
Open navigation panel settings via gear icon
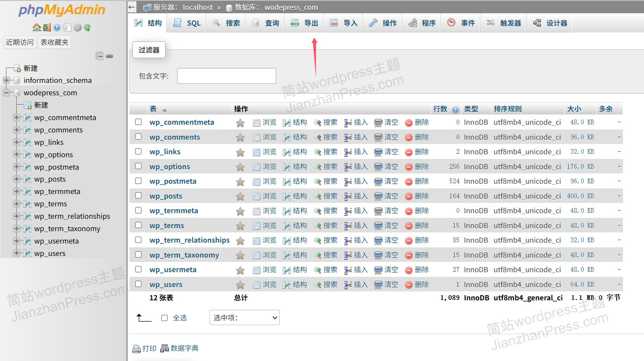[x=77, y=28]
